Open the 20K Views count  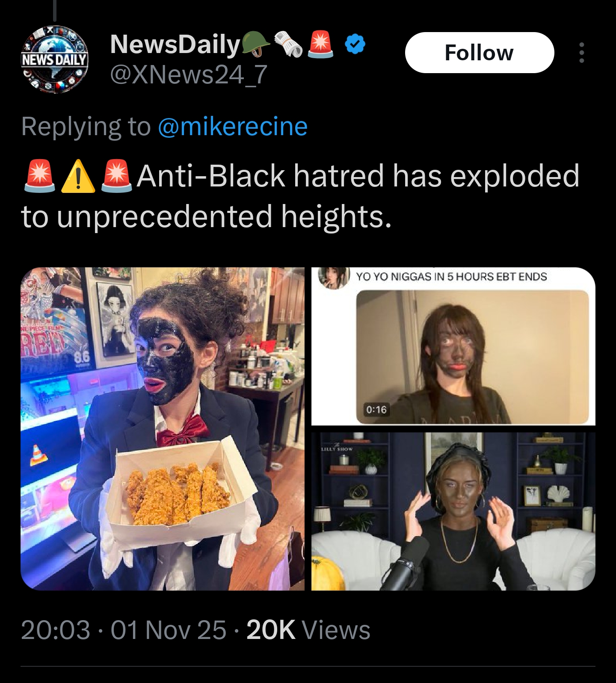point(308,630)
